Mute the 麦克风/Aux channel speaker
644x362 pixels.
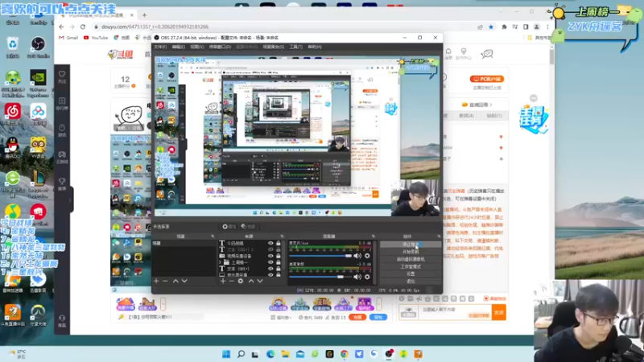(x=357, y=256)
